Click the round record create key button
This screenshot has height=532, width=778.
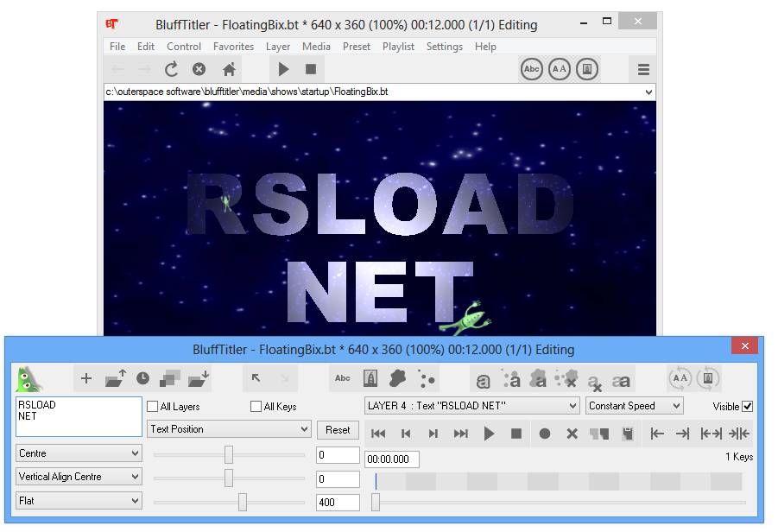click(544, 434)
